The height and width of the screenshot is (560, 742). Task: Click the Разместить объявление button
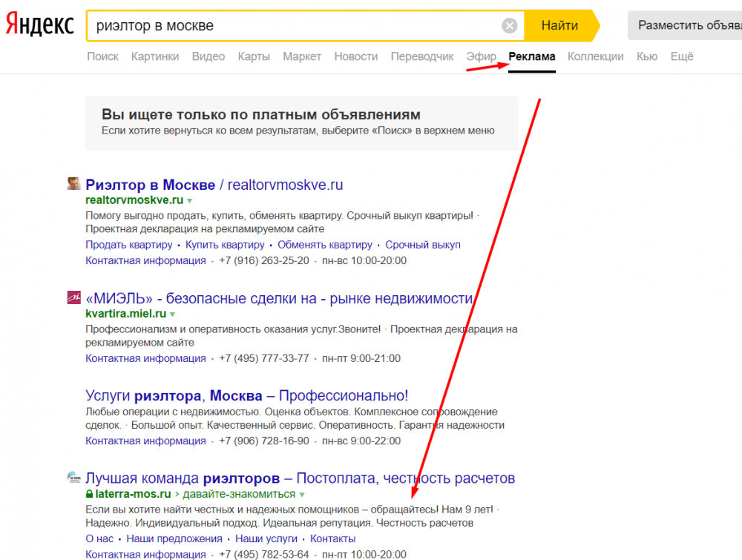(685, 25)
